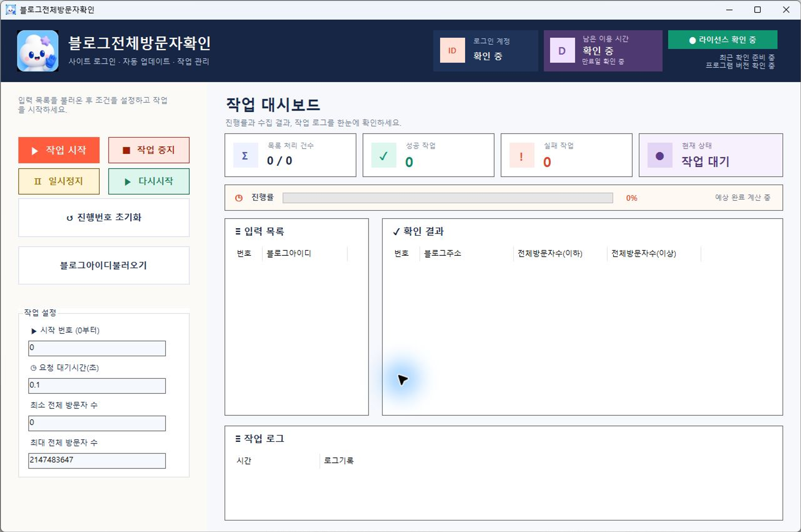Image resolution: width=801 pixels, height=532 pixels.
Task: Click the 블로그아이디 column header
Action: [x=304, y=253]
